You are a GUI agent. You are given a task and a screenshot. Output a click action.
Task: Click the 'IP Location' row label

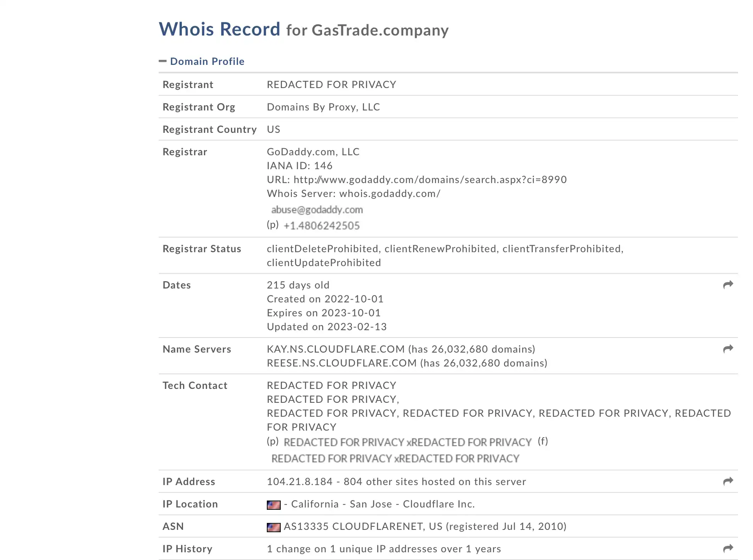pyautogui.click(x=190, y=504)
